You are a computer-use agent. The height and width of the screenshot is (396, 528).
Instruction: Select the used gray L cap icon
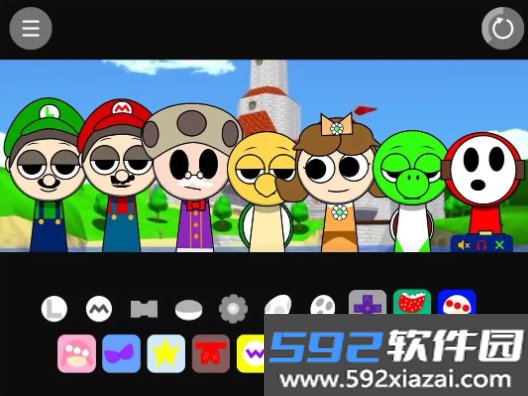click(54, 309)
